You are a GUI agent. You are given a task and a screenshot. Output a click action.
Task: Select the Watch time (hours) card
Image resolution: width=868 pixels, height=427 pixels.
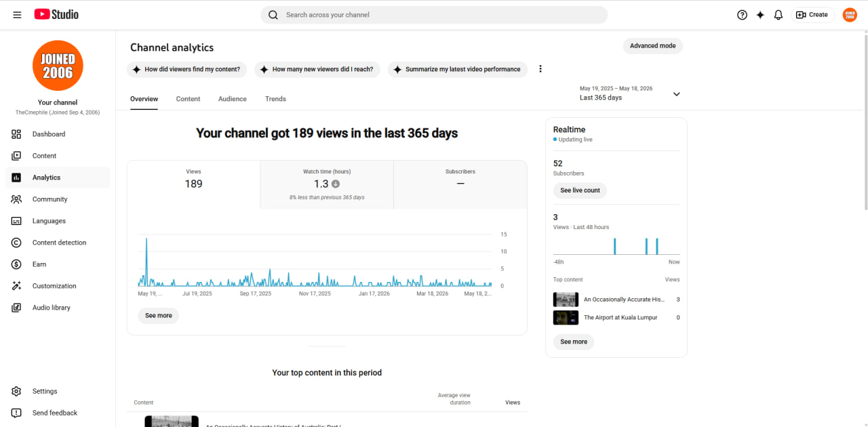pos(327,184)
